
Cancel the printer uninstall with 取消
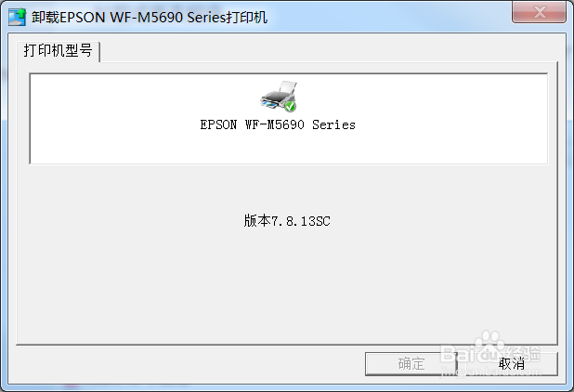tap(512, 364)
